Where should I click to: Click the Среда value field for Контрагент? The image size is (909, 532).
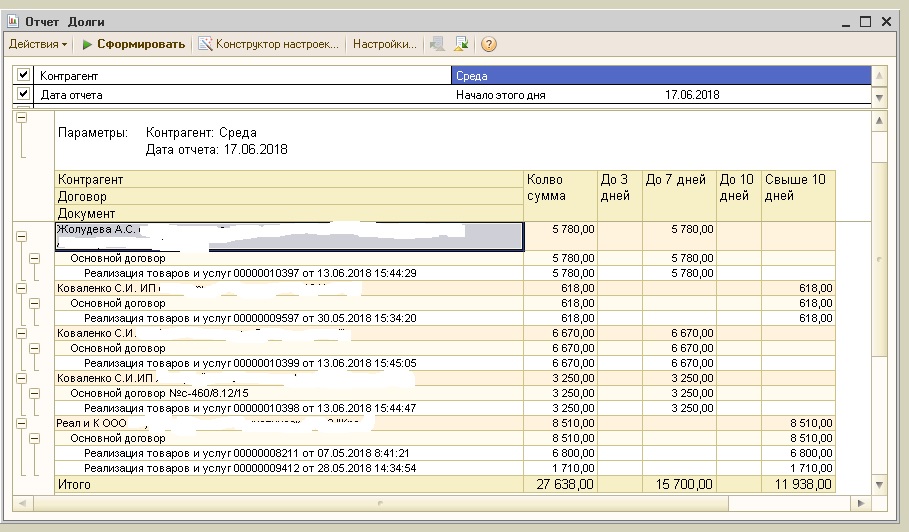(660, 75)
